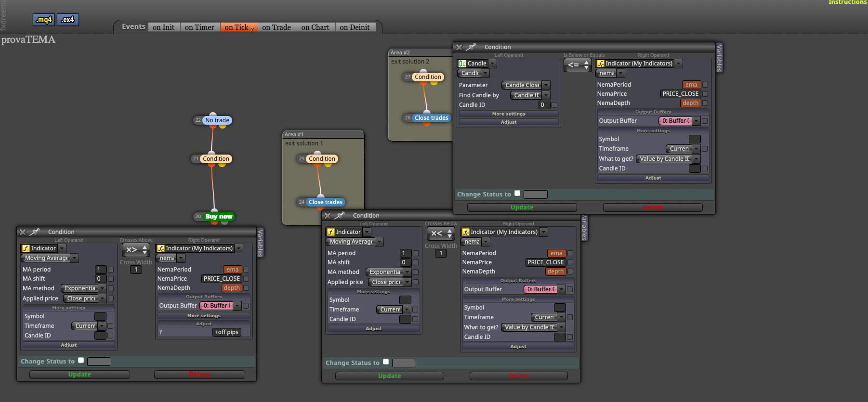Switch to on Chart event tab

tap(315, 27)
